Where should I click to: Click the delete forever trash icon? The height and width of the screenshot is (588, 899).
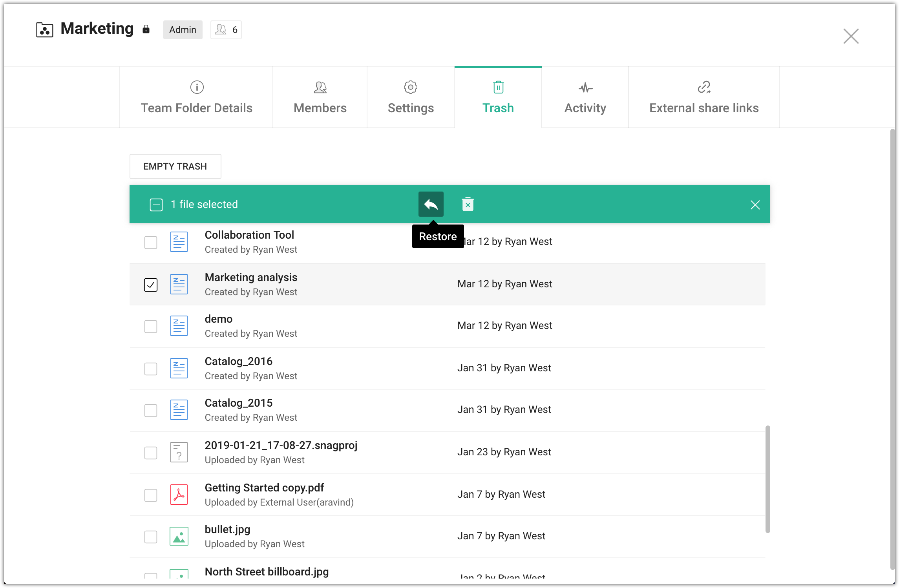click(468, 205)
